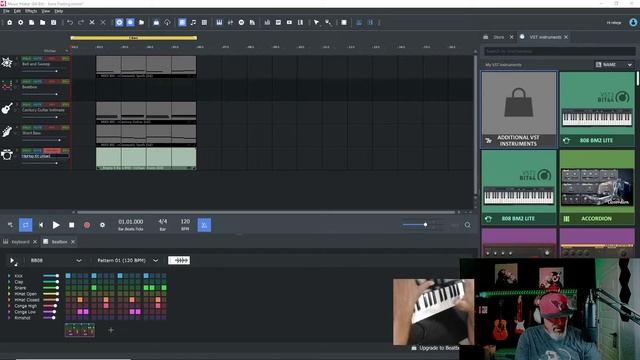This screenshot has width=640, height=360.
Task: Open the 8808 drum kit dropdown
Action: (56, 260)
